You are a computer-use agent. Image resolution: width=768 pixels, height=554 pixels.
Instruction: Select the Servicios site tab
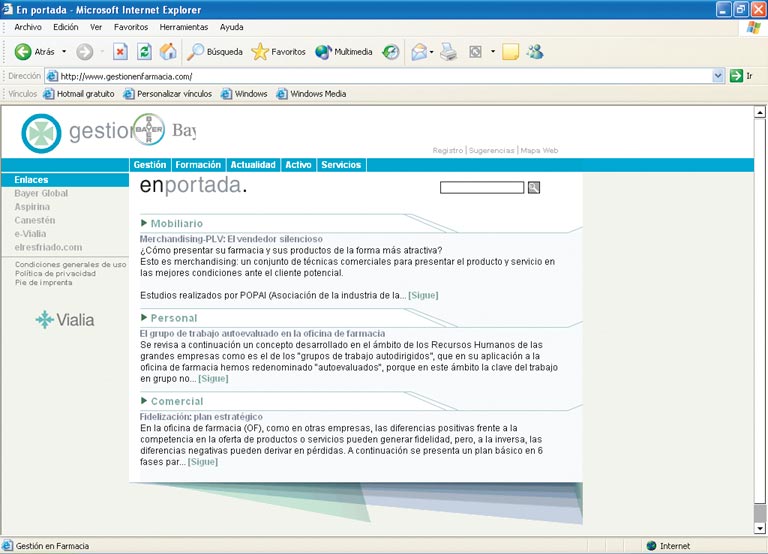(341, 165)
